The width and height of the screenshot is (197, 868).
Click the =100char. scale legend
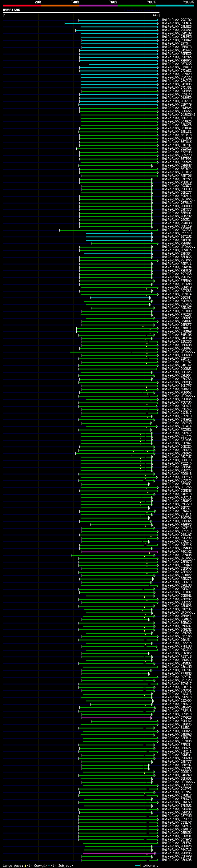[x=146, y=866]
